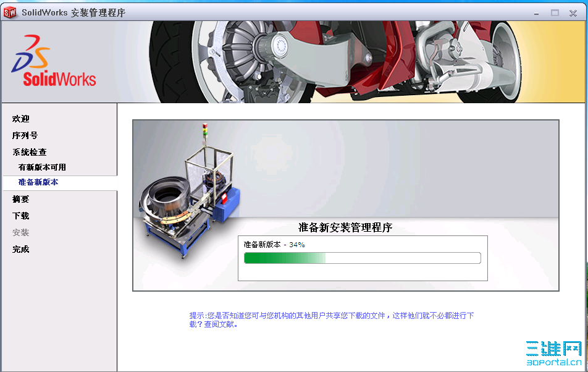
Task: Close the SolidWorks installation manager
Action: click(x=573, y=13)
